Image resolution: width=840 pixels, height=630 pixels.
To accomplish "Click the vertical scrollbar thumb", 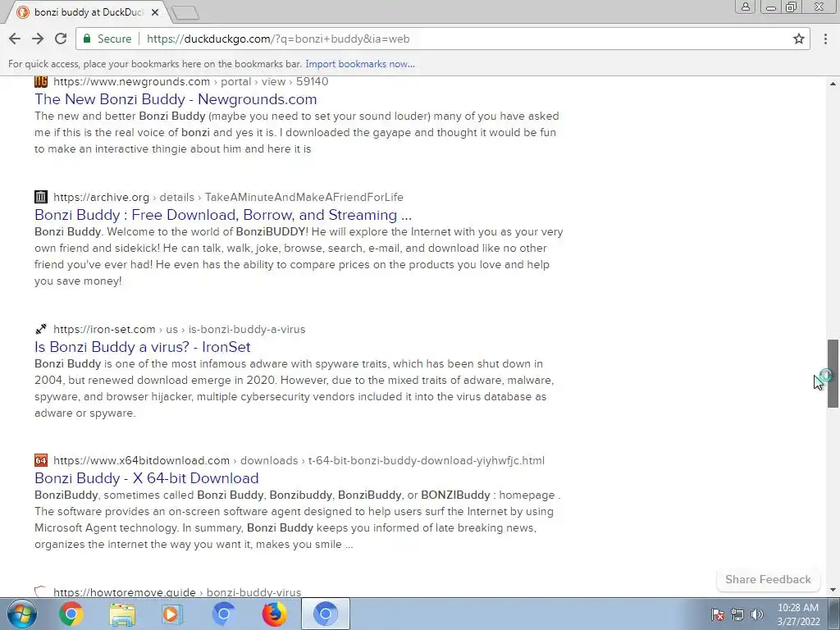I will 833,373.
